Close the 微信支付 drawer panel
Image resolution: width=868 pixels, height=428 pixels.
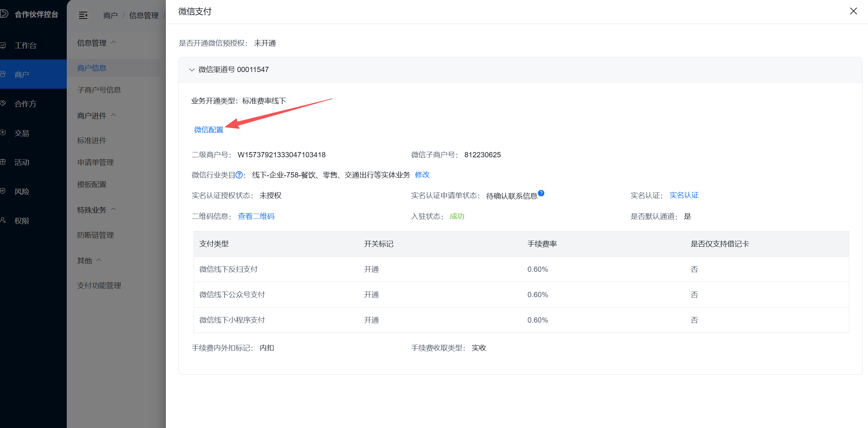click(853, 11)
